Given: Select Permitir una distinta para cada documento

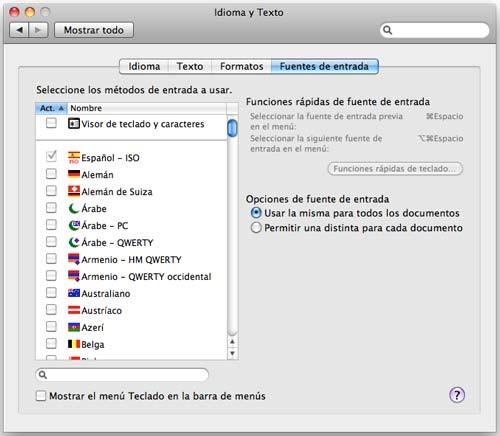Looking at the screenshot, I should click(x=256, y=228).
